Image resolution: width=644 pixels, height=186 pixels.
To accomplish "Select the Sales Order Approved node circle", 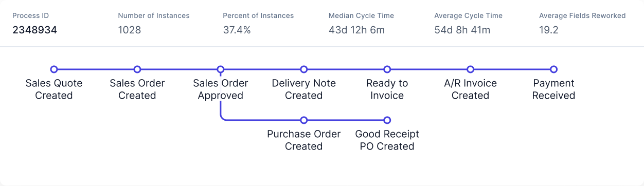I will click(x=221, y=69).
